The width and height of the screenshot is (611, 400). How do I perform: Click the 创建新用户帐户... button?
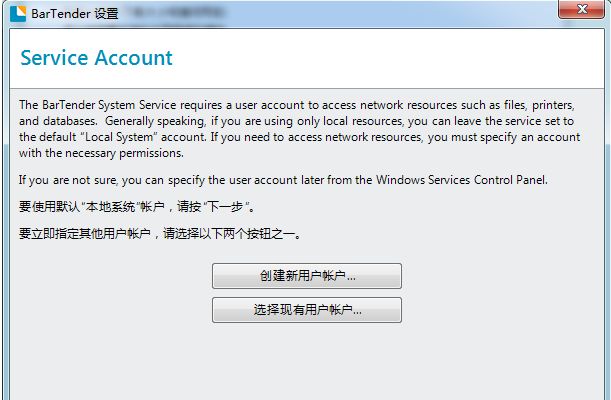tap(307, 276)
